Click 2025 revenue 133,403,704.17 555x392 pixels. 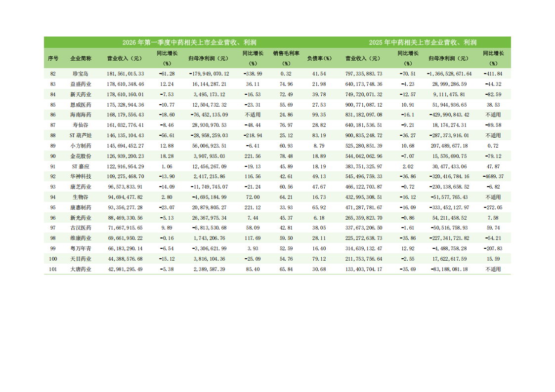364,269
